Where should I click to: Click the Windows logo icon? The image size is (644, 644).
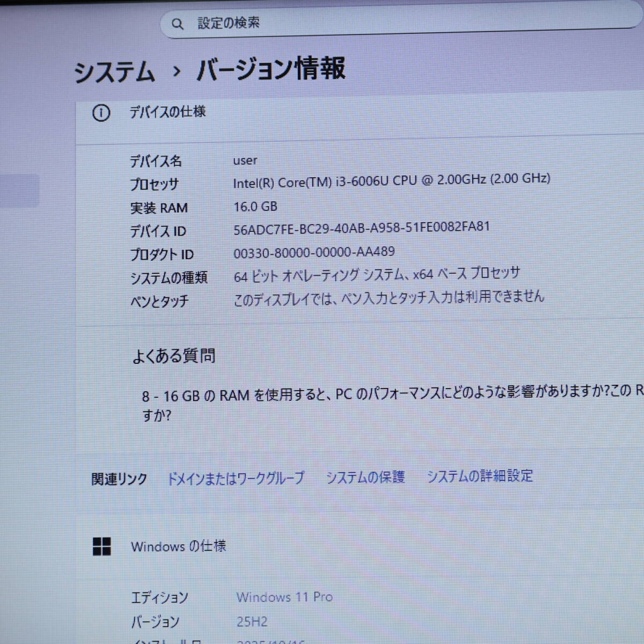[x=102, y=546]
